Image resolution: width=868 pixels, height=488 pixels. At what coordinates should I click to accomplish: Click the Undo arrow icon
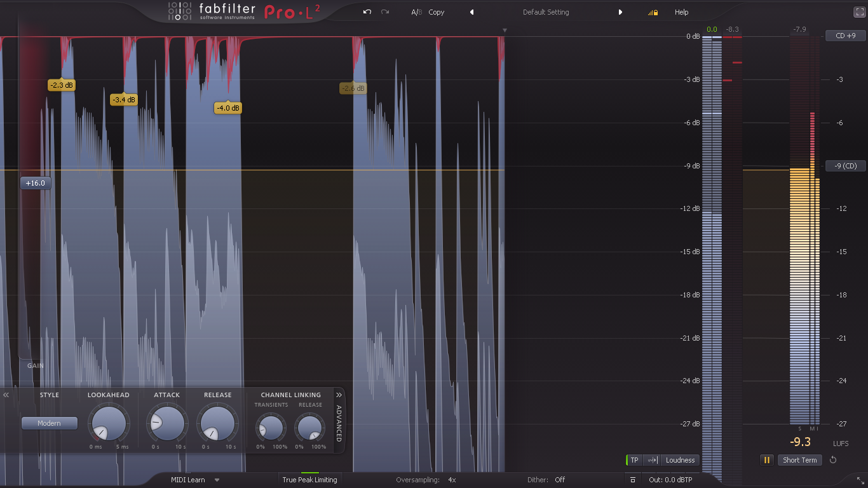(x=367, y=12)
